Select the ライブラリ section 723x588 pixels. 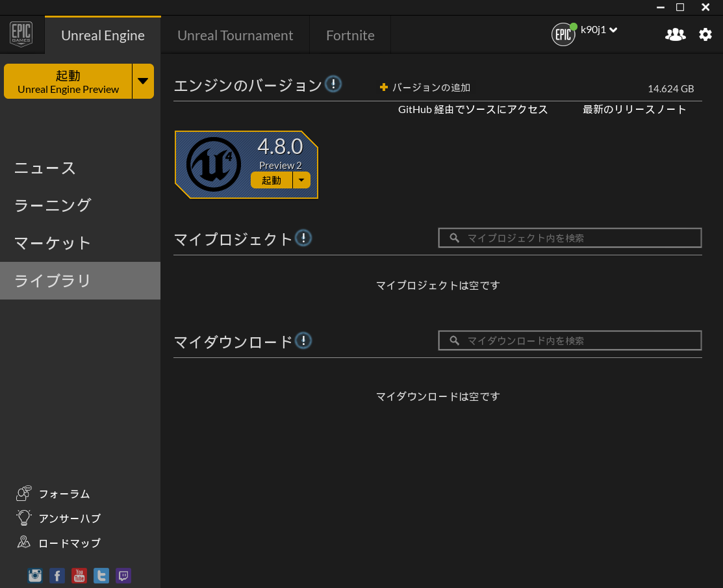tap(81, 281)
